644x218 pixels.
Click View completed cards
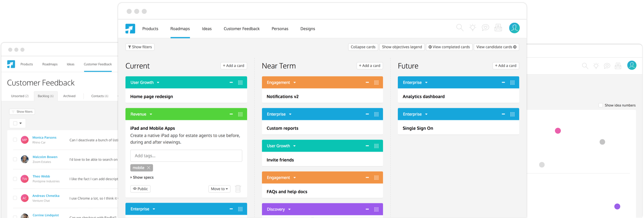(x=449, y=47)
